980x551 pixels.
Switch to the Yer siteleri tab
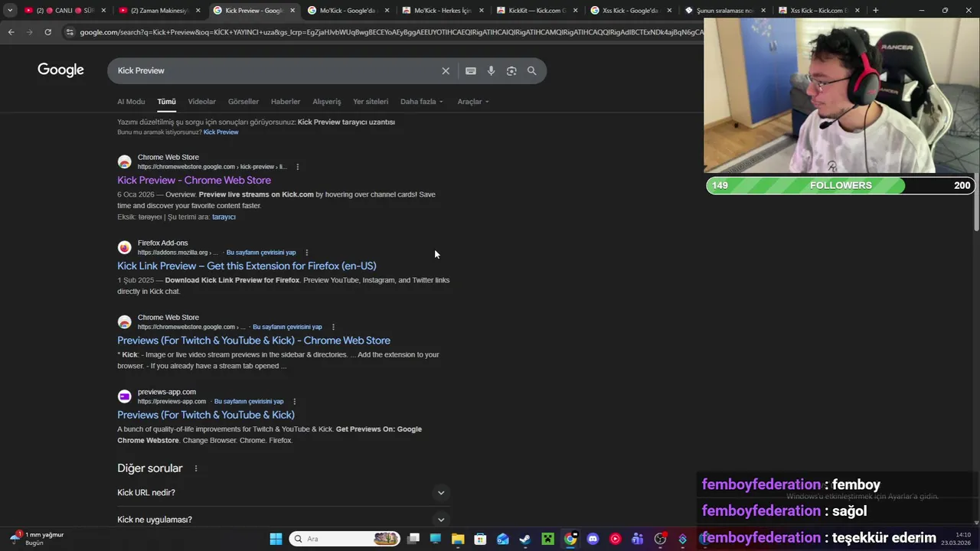(371, 102)
